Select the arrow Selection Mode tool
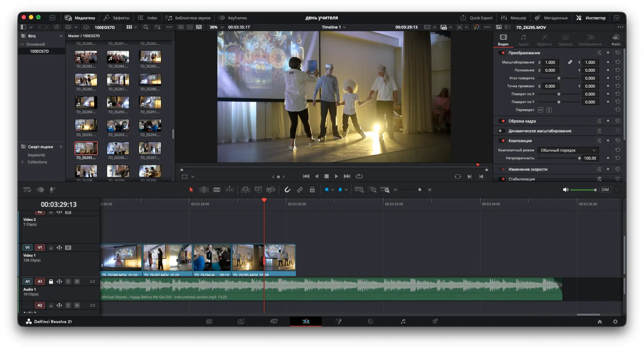Viewport: 644px width, 350px height. pos(191,190)
